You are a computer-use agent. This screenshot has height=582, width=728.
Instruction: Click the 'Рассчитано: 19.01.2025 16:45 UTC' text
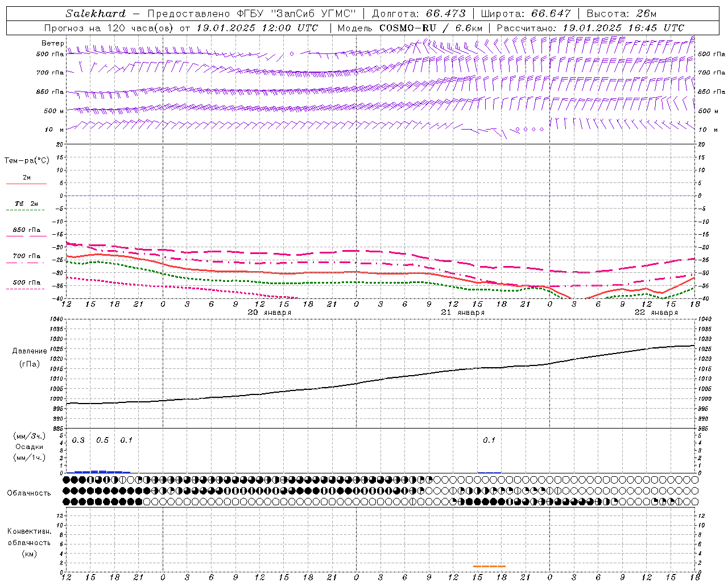590,28
